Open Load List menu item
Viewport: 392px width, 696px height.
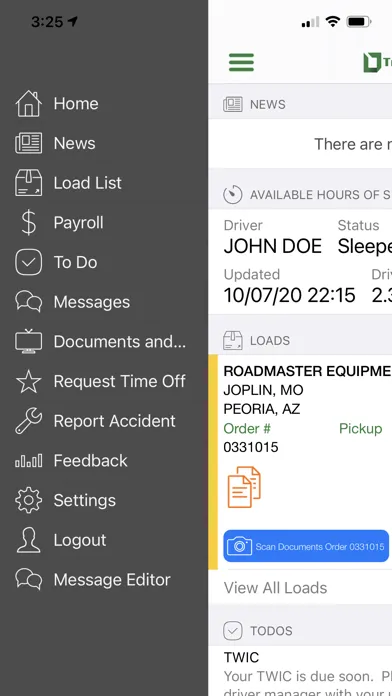87,183
